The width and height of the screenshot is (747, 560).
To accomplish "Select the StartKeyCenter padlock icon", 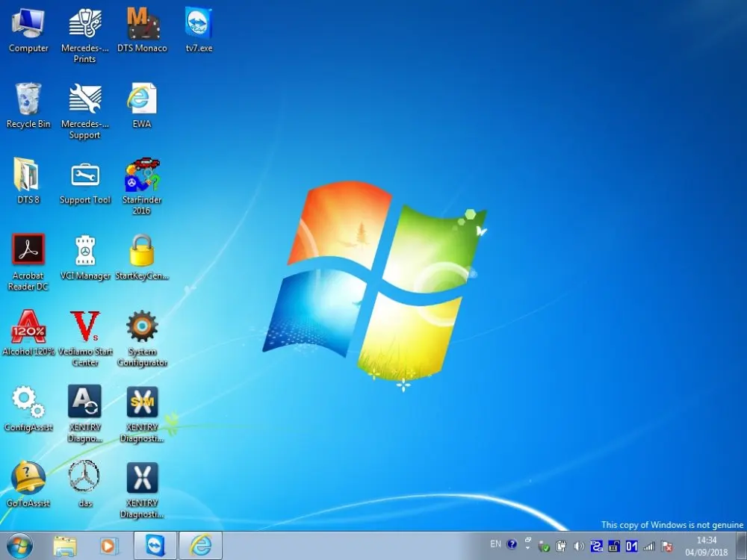I will [142, 257].
